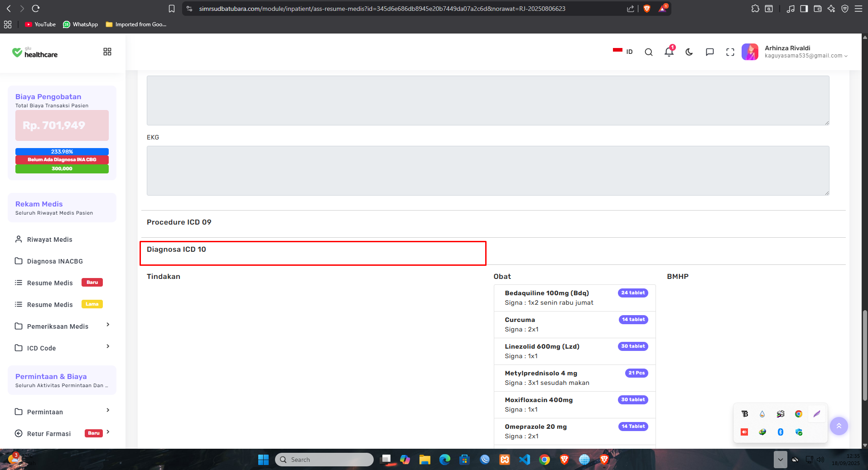Open Arhinza Rivaldi account dropdown

pos(806,52)
